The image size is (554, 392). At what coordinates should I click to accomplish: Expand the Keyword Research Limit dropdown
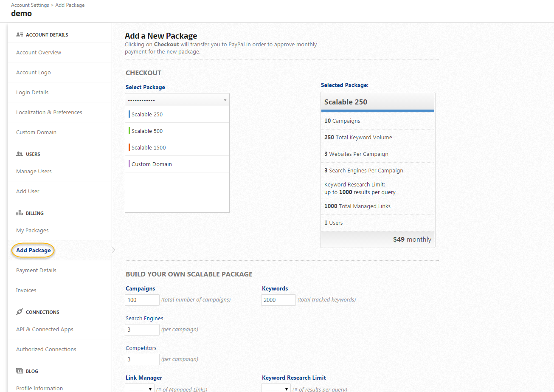click(276, 389)
